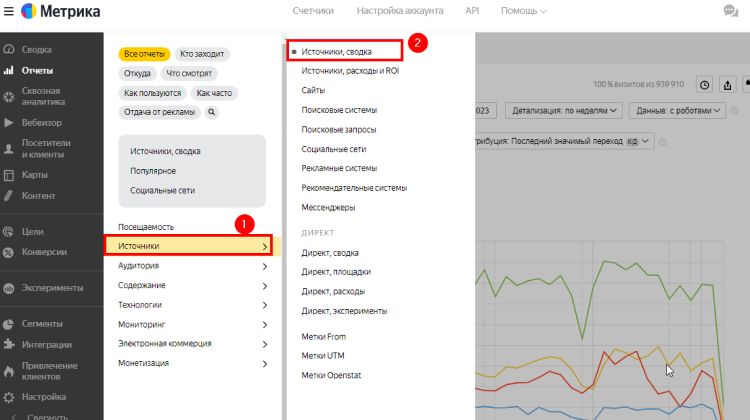Click the export share icon

[728, 85]
